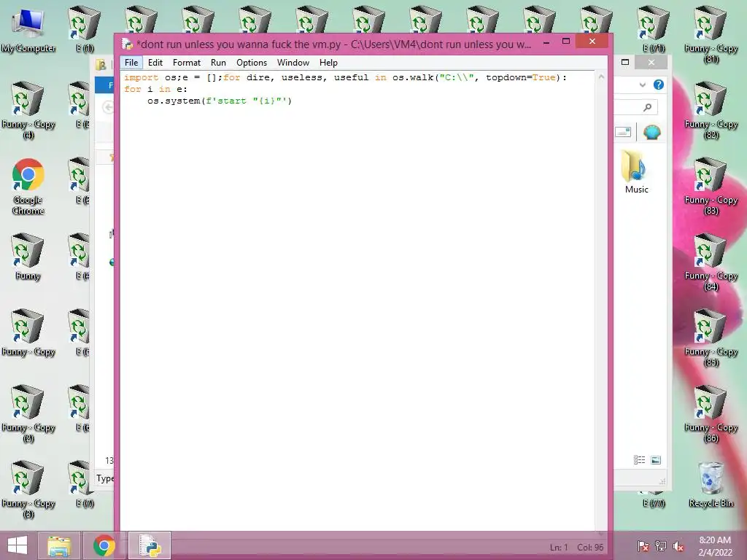
Task: Select the Funny - Copy (85) shortcut
Action: coord(711,337)
